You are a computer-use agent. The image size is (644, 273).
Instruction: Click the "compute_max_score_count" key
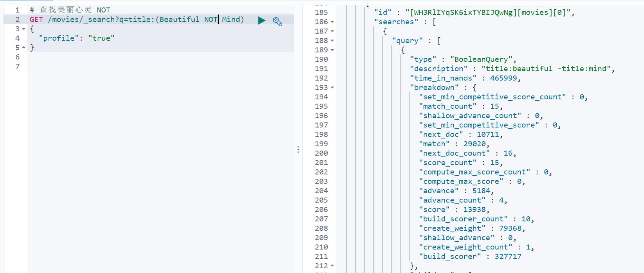[474, 172]
